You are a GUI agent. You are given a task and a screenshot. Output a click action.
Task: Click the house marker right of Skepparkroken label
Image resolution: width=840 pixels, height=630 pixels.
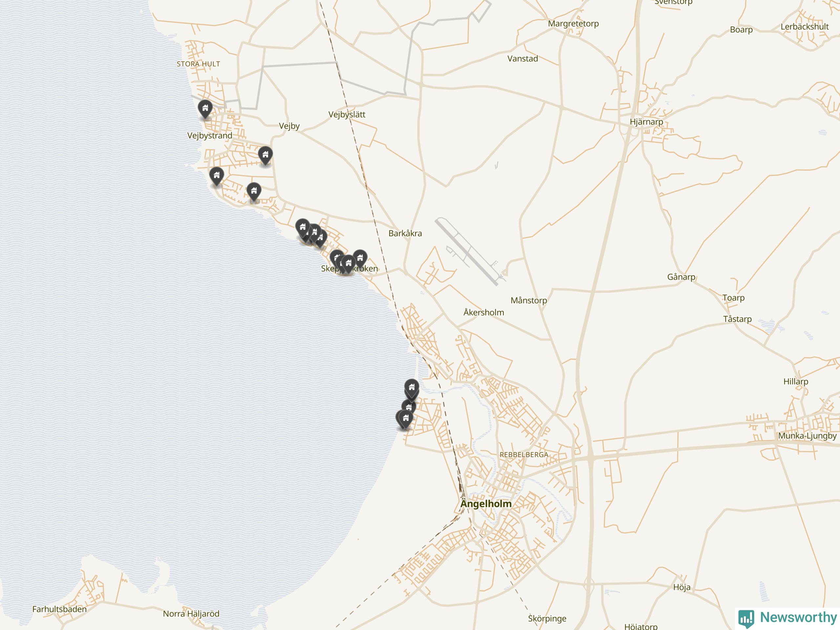pos(360,259)
